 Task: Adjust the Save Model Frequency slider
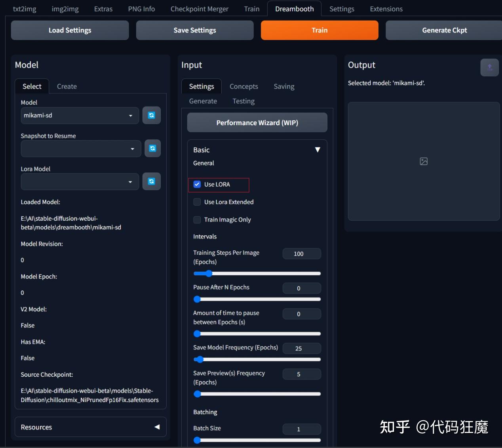point(257,359)
